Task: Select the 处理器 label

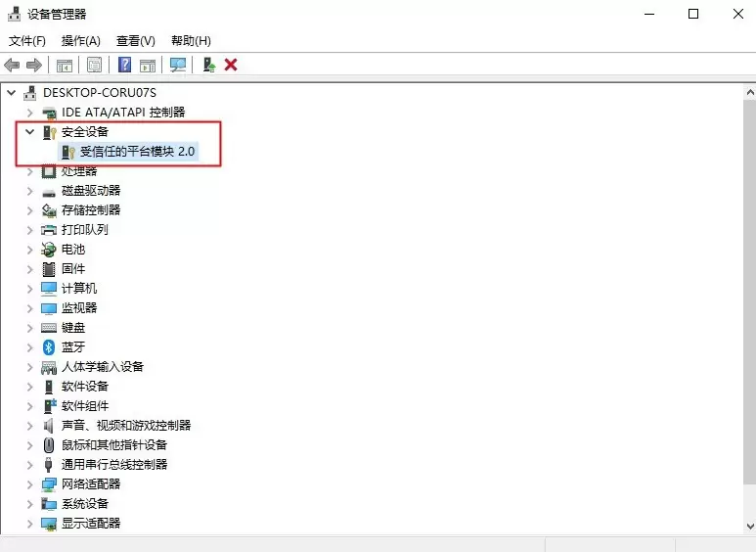Action: tap(79, 171)
